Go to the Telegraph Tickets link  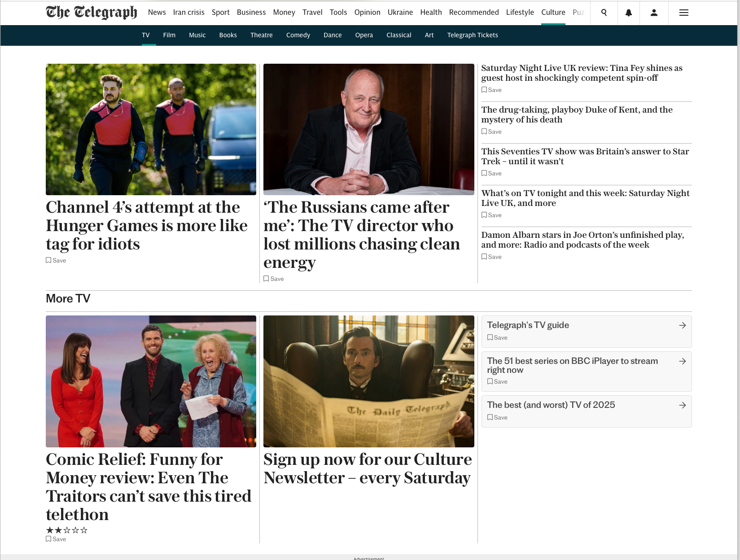[473, 35]
